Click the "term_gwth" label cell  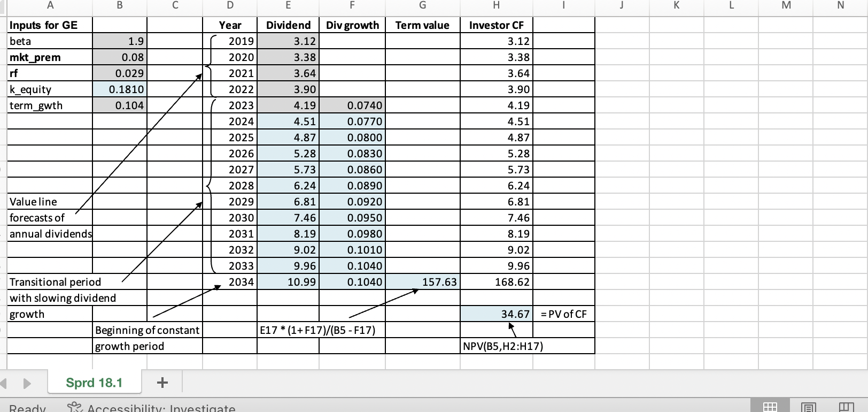50,105
